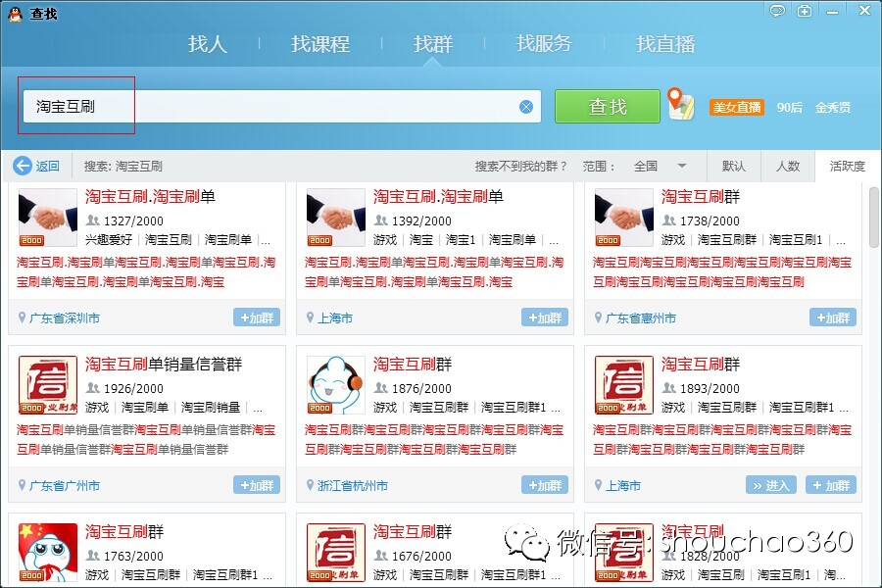The height and width of the screenshot is (588, 882).
Task: Open the headphone cartoon avatar of the Hangzhou group
Action: coord(335,385)
